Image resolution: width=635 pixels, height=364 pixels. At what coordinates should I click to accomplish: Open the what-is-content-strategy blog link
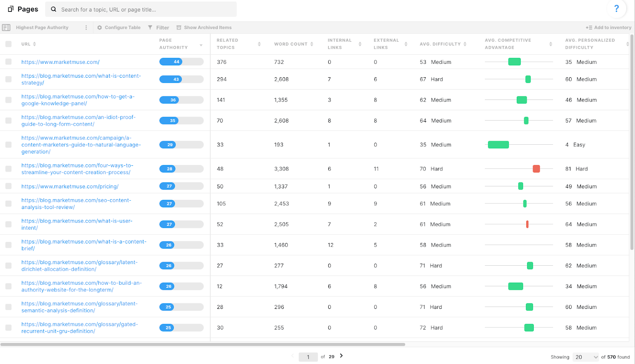[81, 79]
